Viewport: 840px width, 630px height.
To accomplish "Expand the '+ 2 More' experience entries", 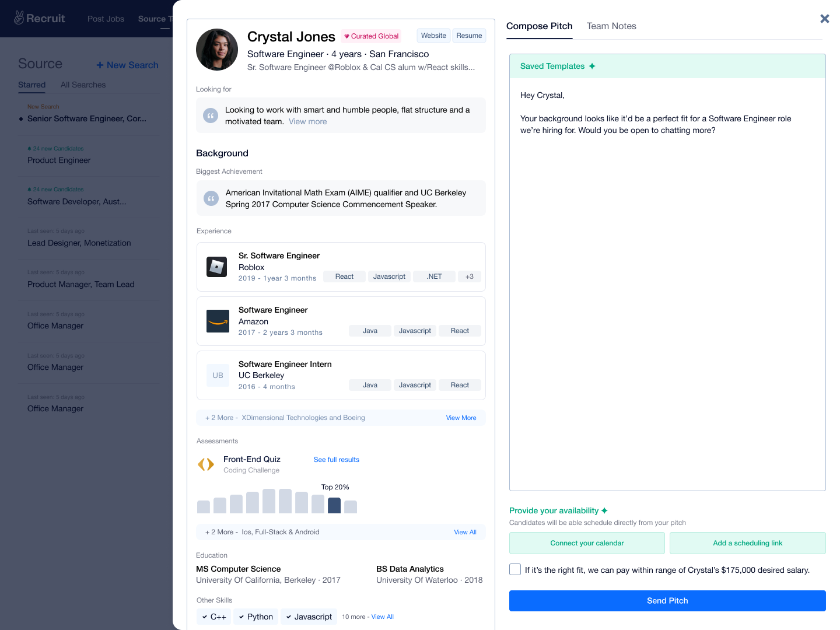I will tap(461, 418).
